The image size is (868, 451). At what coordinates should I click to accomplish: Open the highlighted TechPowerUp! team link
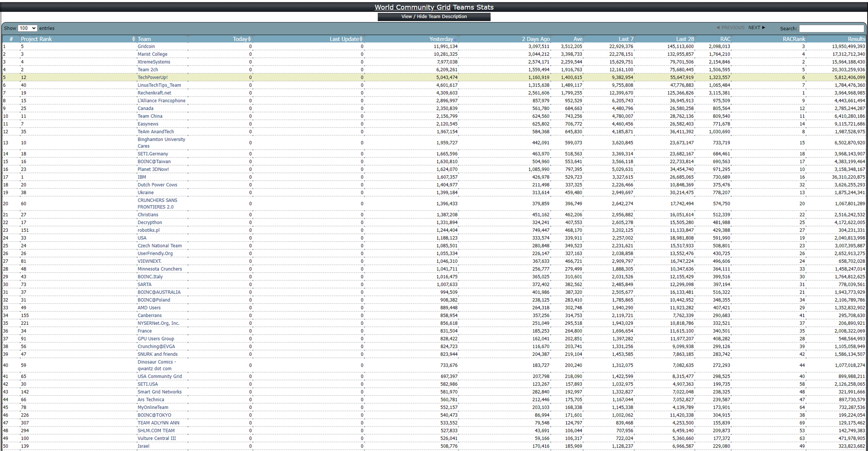click(152, 78)
